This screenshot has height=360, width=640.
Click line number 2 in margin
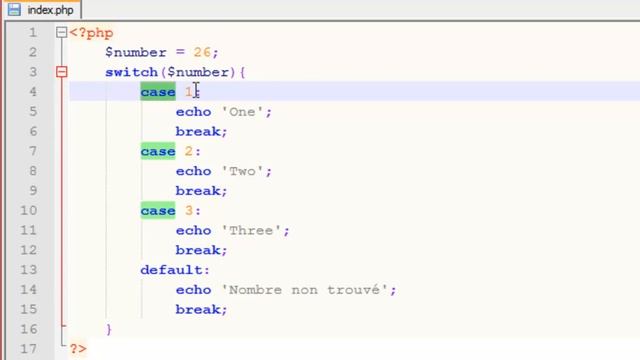tap(33, 52)
